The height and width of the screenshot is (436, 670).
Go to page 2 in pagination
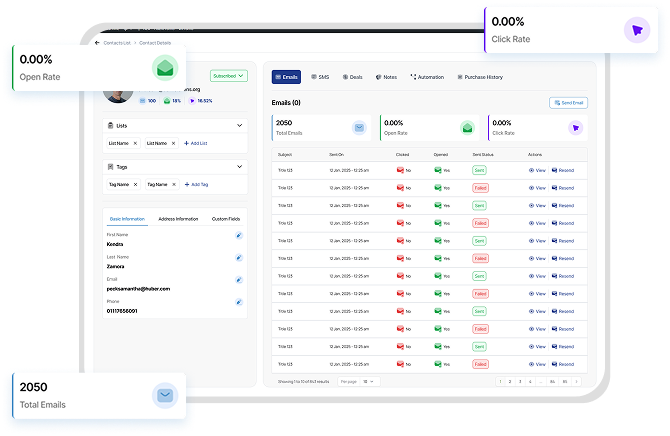[x=510, y=381]
